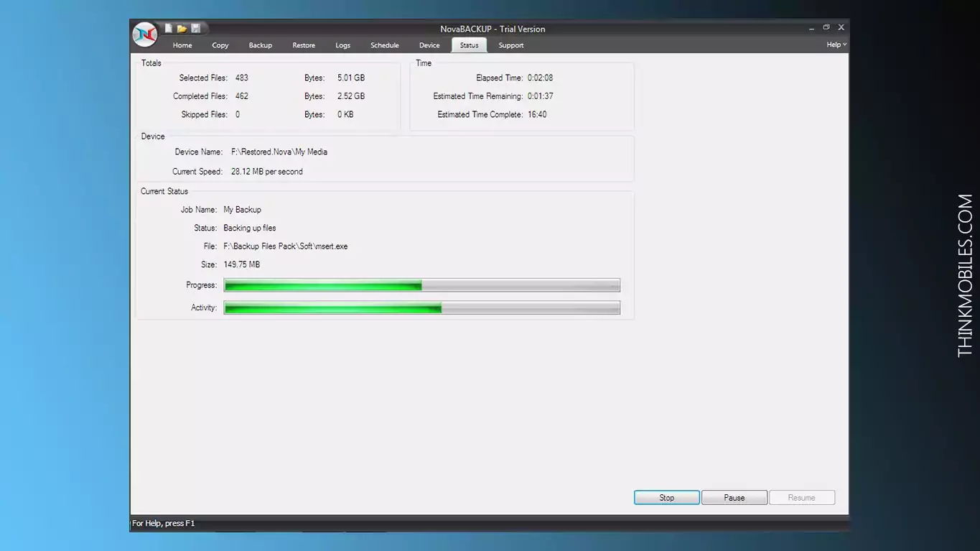The image size is (980, 551).
Task: Click 'For Help, press F1' status bar text
Action: 164,524
